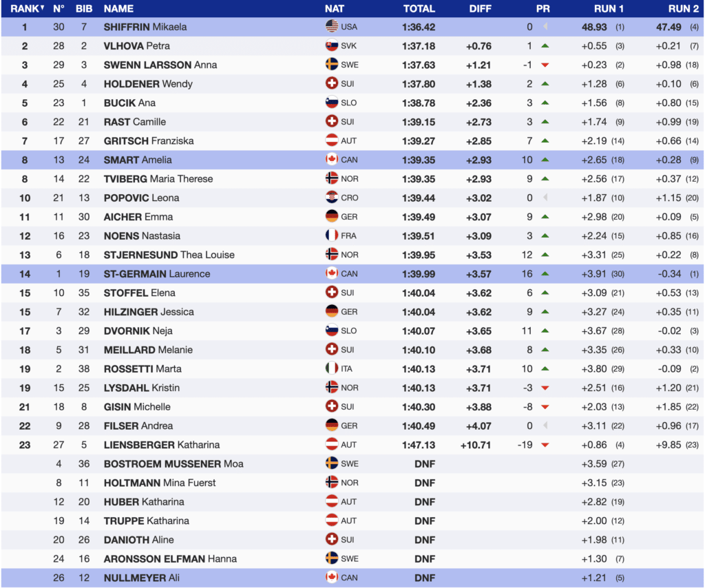The height and width of the screenshot is (588, 705).
Task: Sort the table by the TOTAL column
Action: click(419, 9)
